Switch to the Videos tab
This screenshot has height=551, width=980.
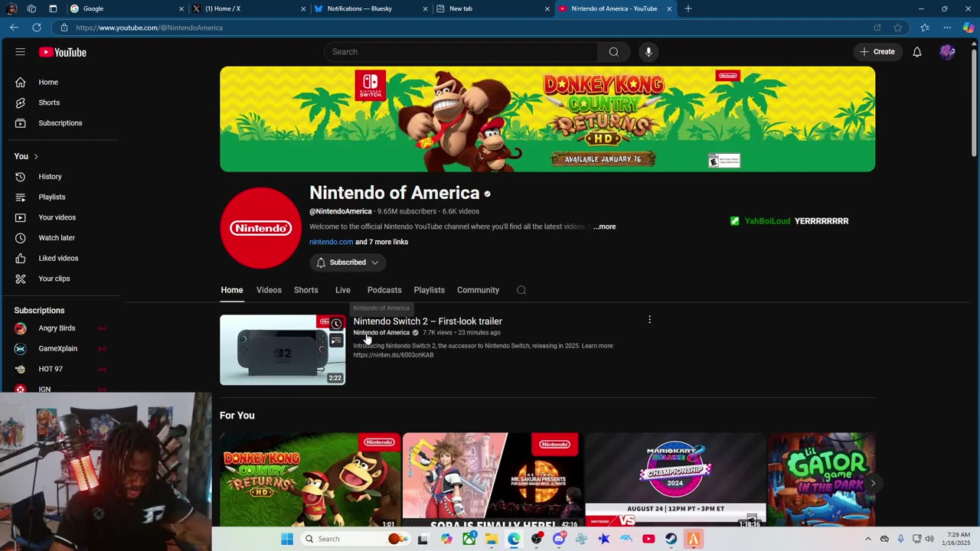[x=269, y=290]
